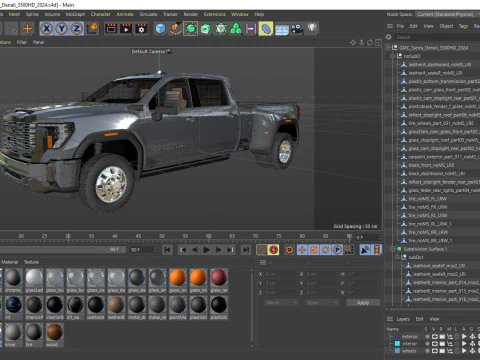Click the Subdivision Surface generator icon
The image size is (480, 360).
coord(190,29)
